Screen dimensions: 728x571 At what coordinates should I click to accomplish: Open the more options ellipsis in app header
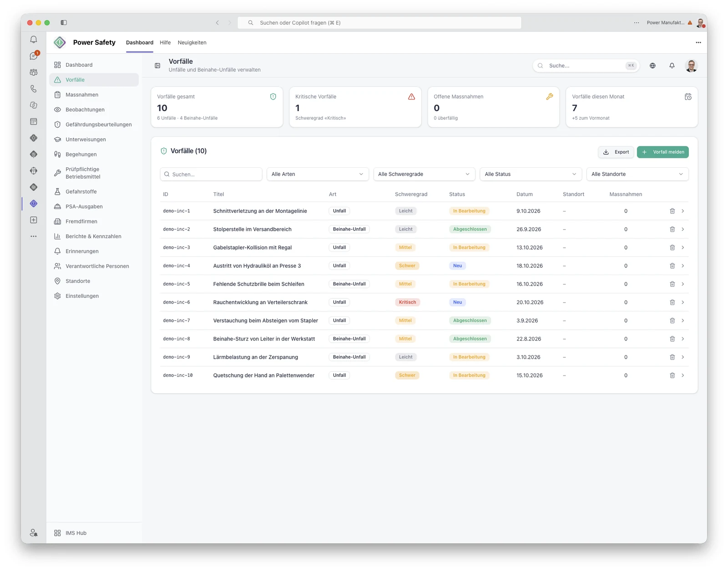click(x=698, y=42)
